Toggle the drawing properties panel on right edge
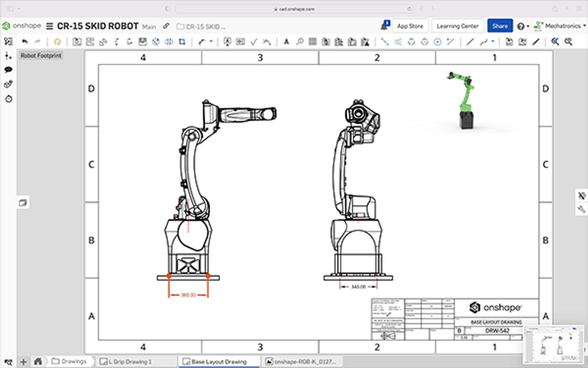The image size is (588, 368). coord(581,210)
